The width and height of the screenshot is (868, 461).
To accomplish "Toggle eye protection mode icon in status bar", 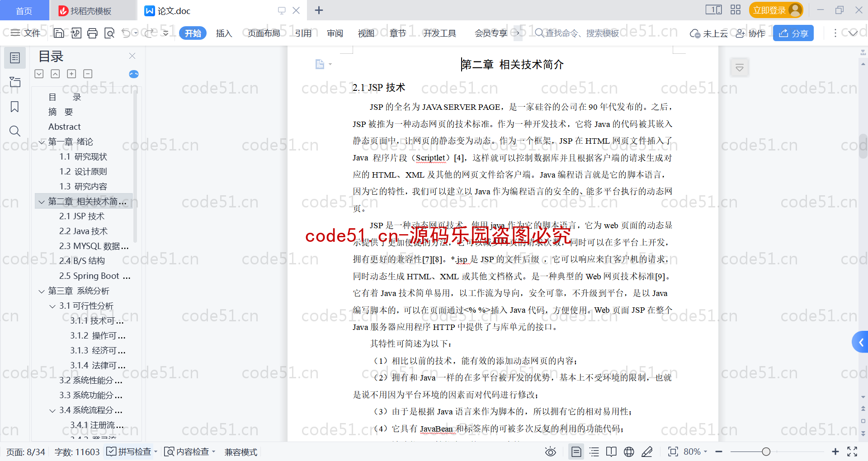I will tap(550, 452).
